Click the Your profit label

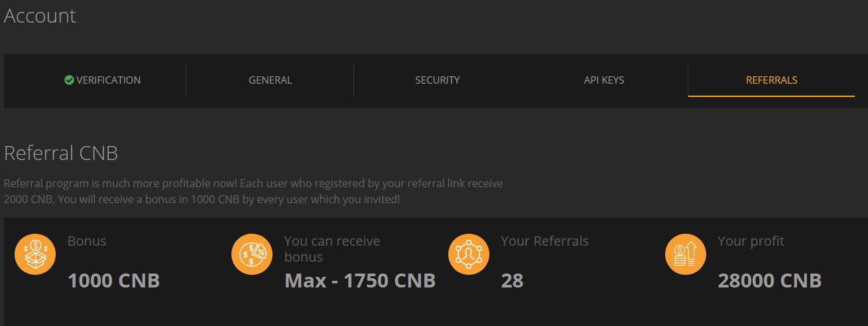(751, 241)
